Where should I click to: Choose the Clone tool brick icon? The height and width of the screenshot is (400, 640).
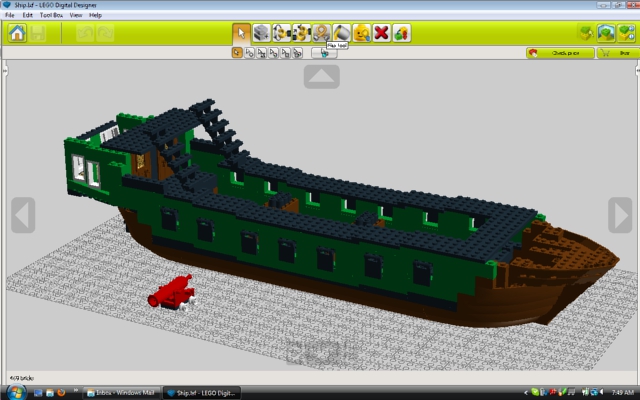pyautogui.click(x=262, y=33)
